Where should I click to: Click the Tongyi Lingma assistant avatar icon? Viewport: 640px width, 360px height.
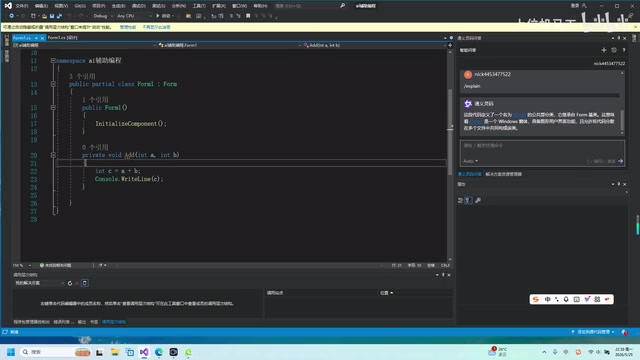(468, 104)
